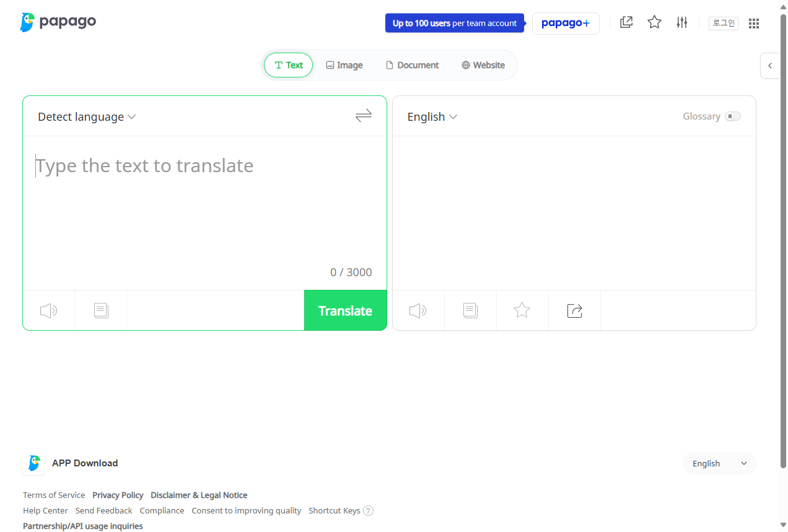Play source text audio with speaker icon

pyautogui.click(x=48, y=310)
